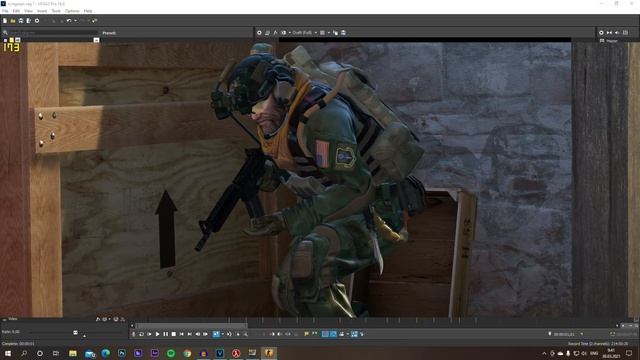Click the plug-in search field
This screenshot has width=640, height=360.
click(53, 33)
